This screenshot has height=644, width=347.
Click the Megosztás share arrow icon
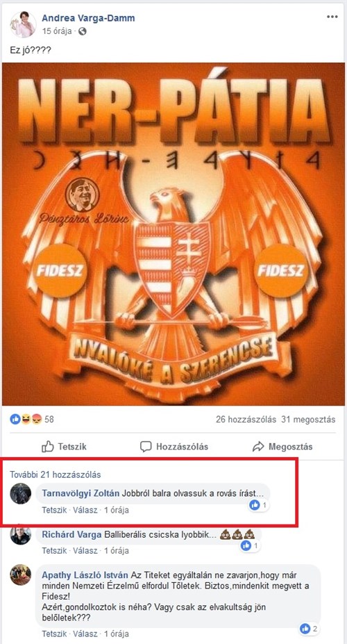pyautogui.click(x=258, y=447)
